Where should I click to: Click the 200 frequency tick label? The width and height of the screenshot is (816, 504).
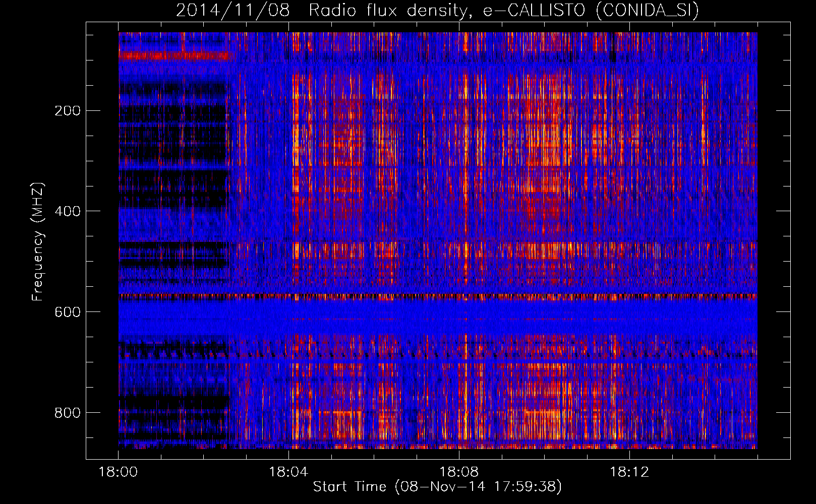[x=67, y=110]
